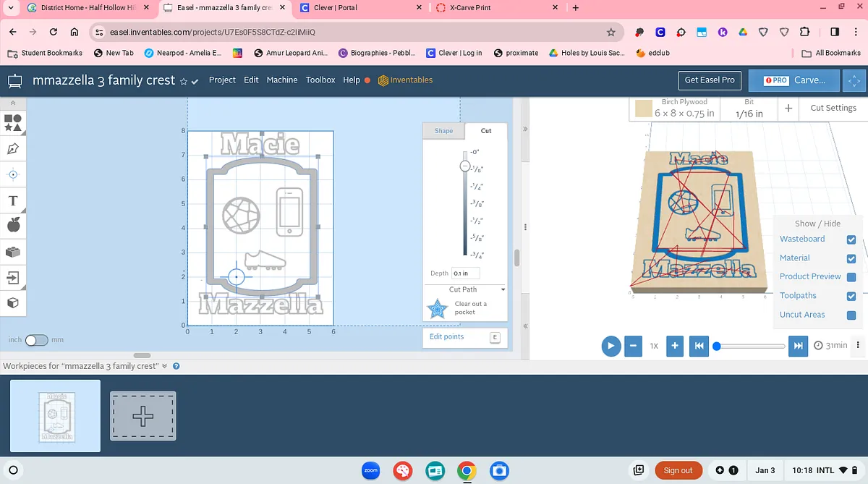Uncheck the Toolpaths checkbox

point(851,296)
